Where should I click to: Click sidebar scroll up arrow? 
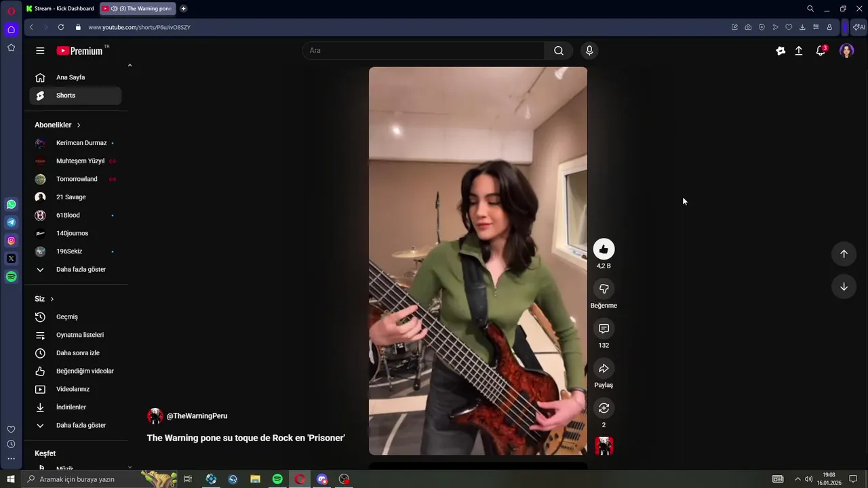click(130, 66)
